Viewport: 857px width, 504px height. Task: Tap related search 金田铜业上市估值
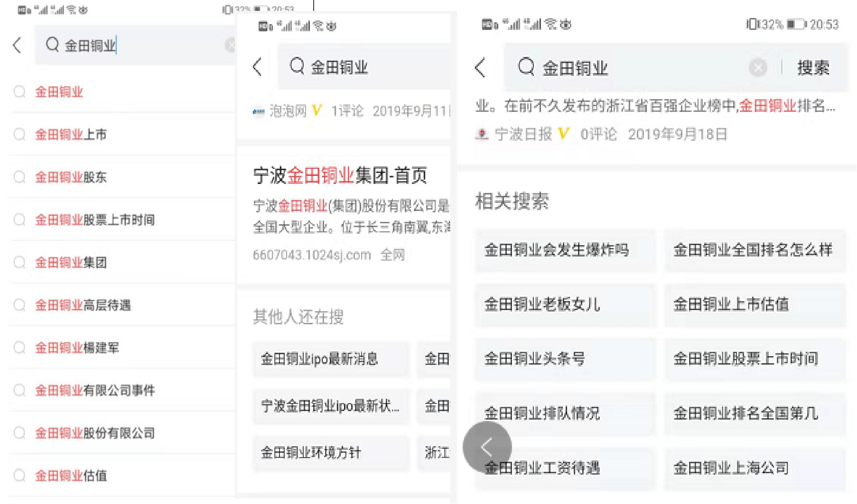755,304
